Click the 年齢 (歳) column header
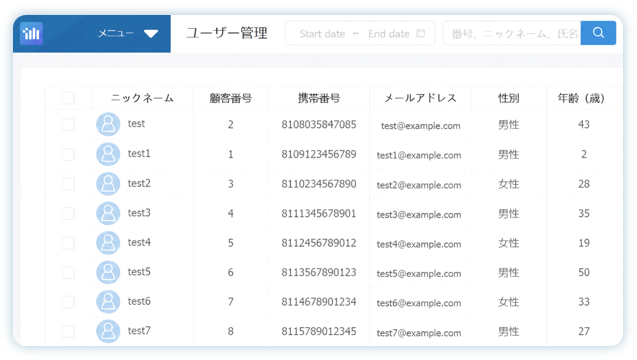The image size is (637, 360). coord(581,98)
